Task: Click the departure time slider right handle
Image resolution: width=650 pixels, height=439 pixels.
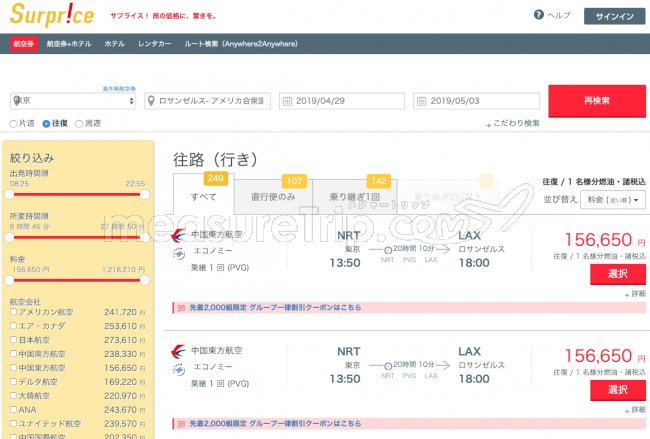Action: [x=145, y=194]
